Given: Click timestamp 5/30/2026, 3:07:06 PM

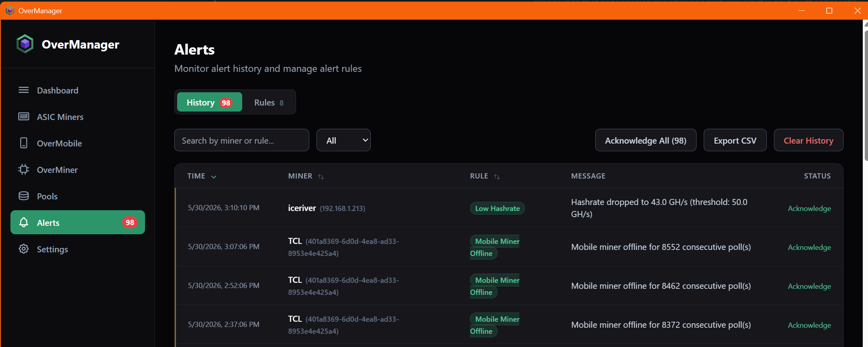Looking at the screenshot, I should 223,246.
